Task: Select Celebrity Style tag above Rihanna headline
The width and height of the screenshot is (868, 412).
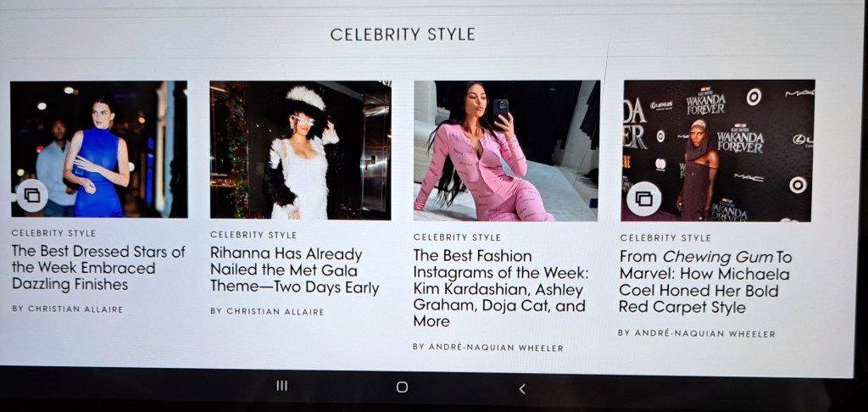Action: 253,235
